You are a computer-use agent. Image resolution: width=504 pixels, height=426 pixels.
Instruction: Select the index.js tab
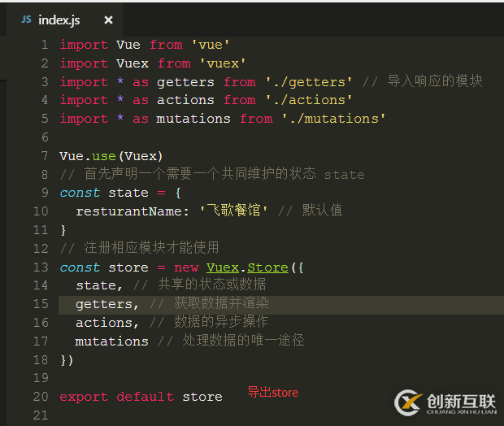click(x=64, y=20)
